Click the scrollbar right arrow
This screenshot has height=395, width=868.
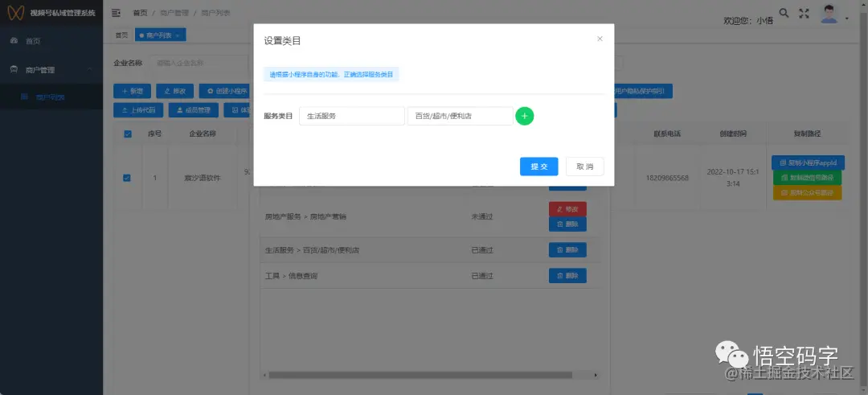pyautogui.click(x=596, y=375)
